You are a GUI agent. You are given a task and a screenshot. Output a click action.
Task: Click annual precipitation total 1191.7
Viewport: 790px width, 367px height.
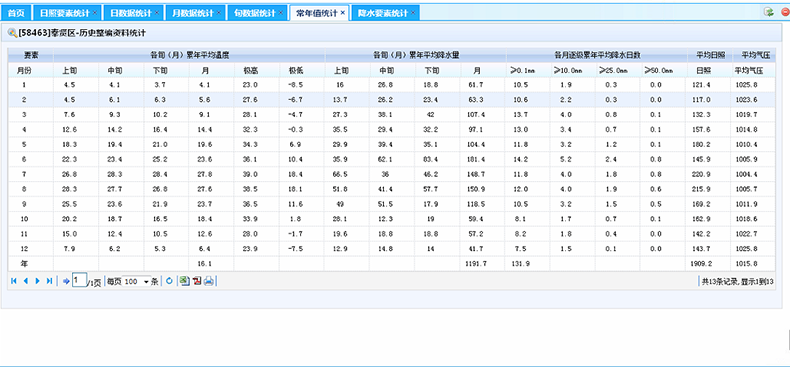[x=477, y=264]
